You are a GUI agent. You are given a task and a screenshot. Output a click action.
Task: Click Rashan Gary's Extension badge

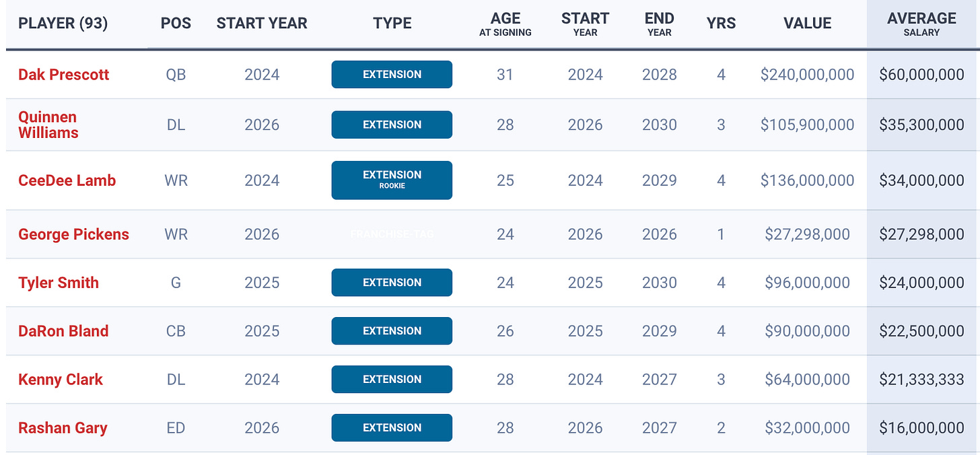pos(392,427)
